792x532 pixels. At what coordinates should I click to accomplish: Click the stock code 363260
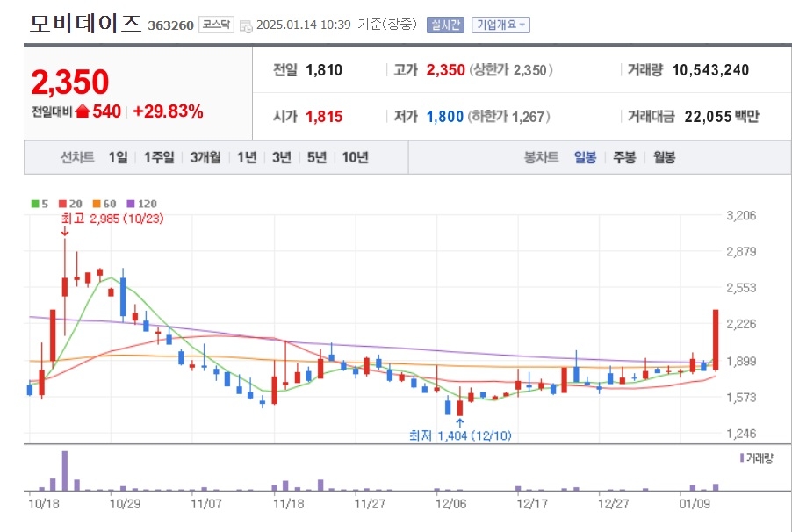(170, 25)
